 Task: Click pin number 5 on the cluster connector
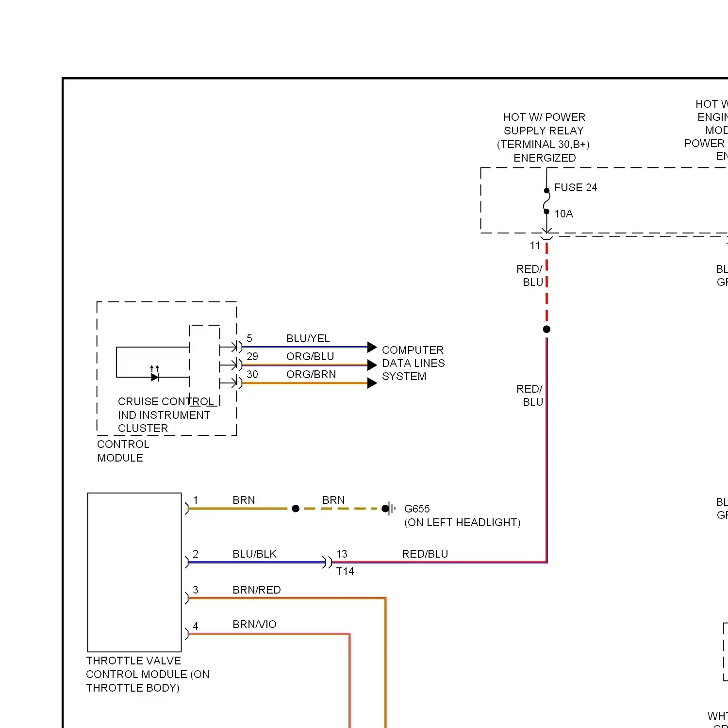pos(249,338)
